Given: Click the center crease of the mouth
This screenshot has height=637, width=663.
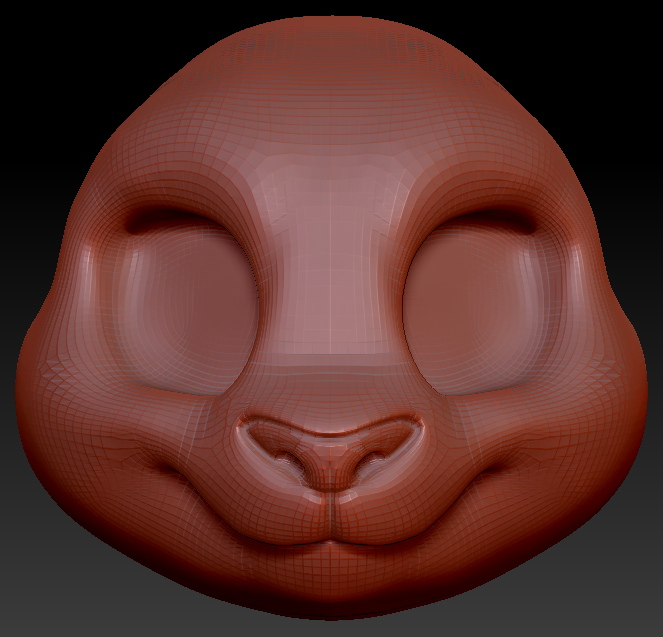Looking at the screenshot, I should [332, 520].
